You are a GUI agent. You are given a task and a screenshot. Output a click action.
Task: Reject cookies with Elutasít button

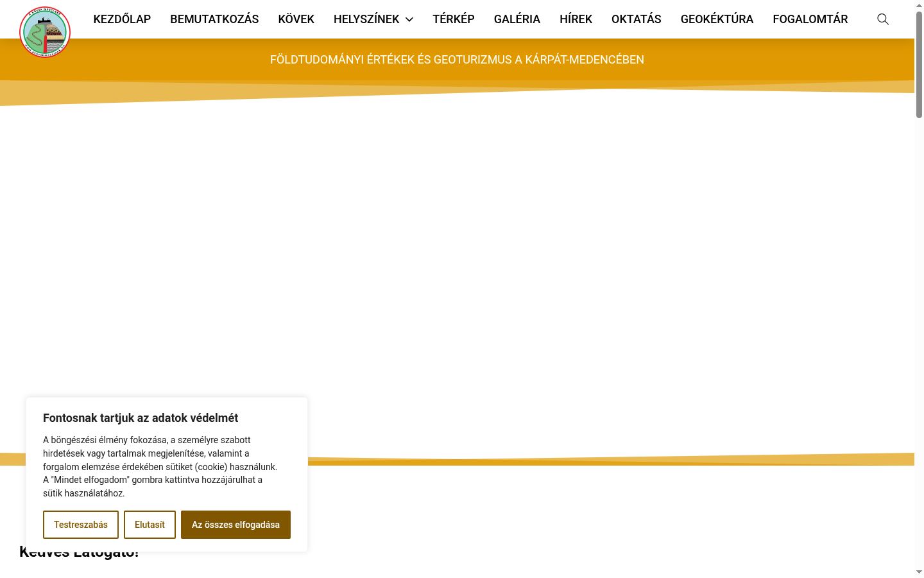point(150,525)
